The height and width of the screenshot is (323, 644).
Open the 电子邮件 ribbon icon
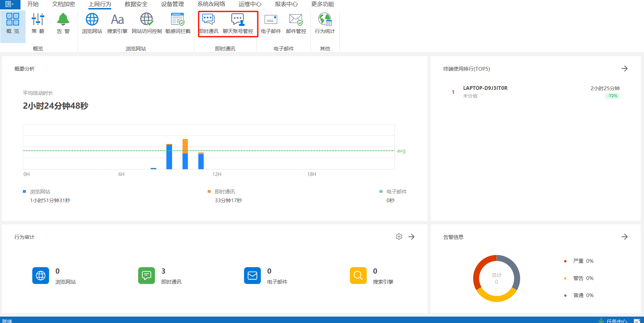271,23
